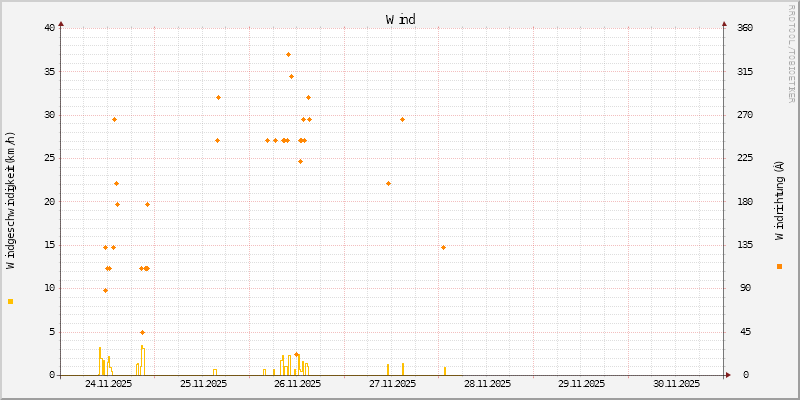Click the RRDTOOL / TOBI OETIKER watermark
The image size is (800, 400).
click(792, 52)
